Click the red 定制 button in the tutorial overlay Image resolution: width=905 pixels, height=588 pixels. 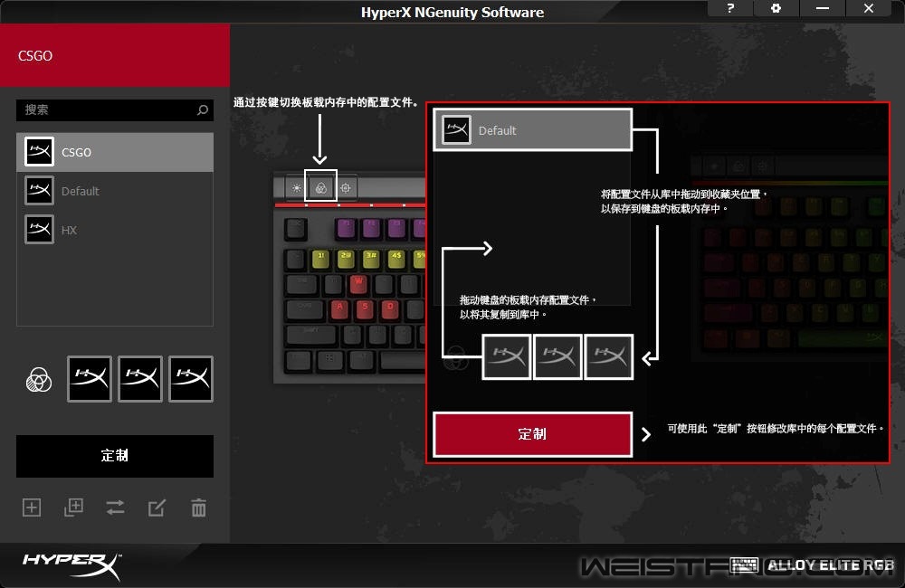533,434
